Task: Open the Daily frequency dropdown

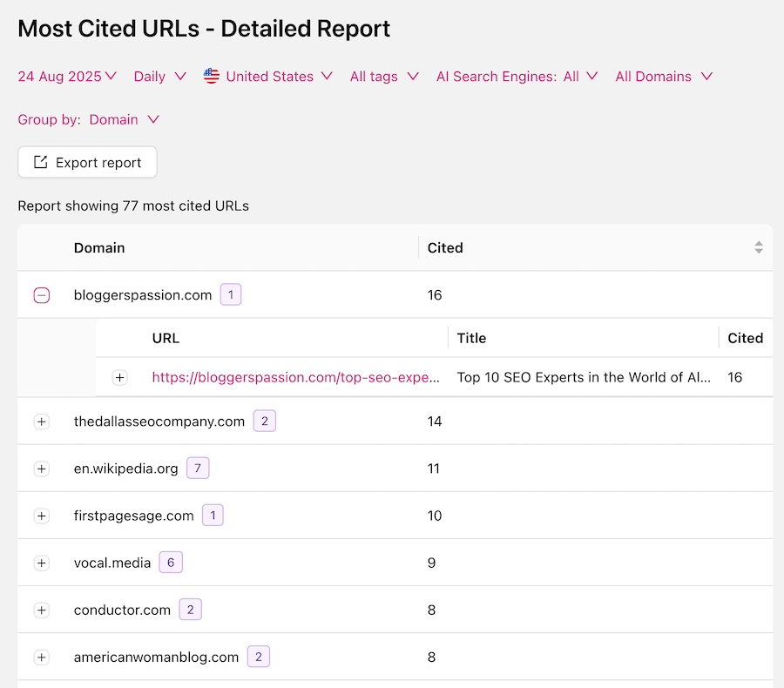Action: coord(159,77)
